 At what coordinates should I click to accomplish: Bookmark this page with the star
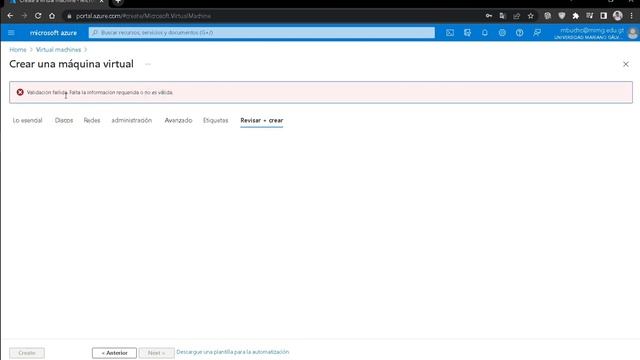531,16
